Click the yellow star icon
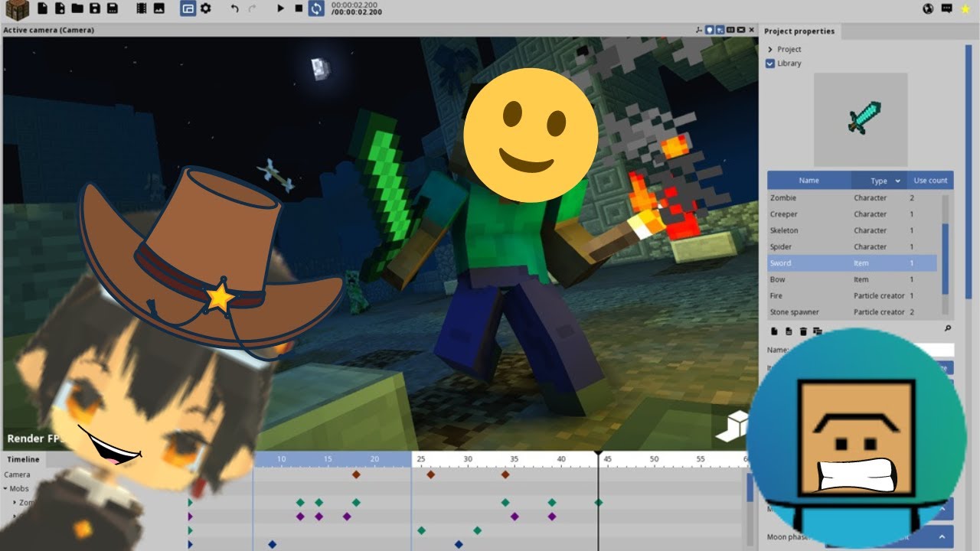The height and width of the screenshot is (551, 980). [965, 8]
